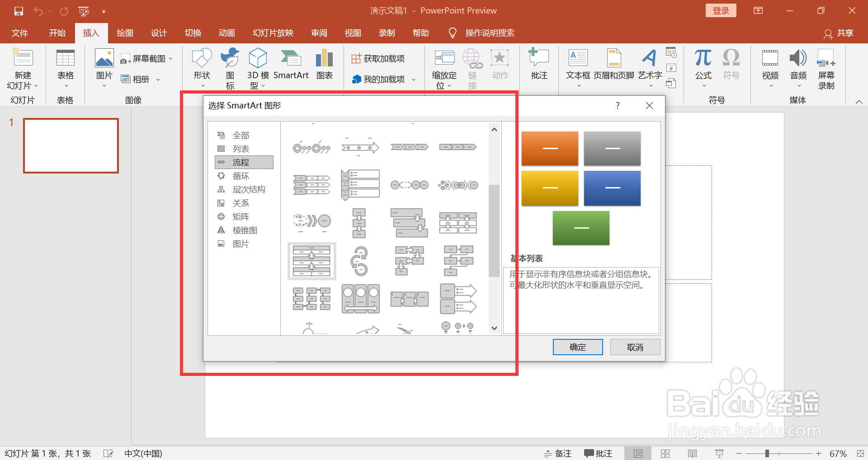The image size is (868, 460).
Task: Switch to Slide Sorter view
Action: click(665, 453)
